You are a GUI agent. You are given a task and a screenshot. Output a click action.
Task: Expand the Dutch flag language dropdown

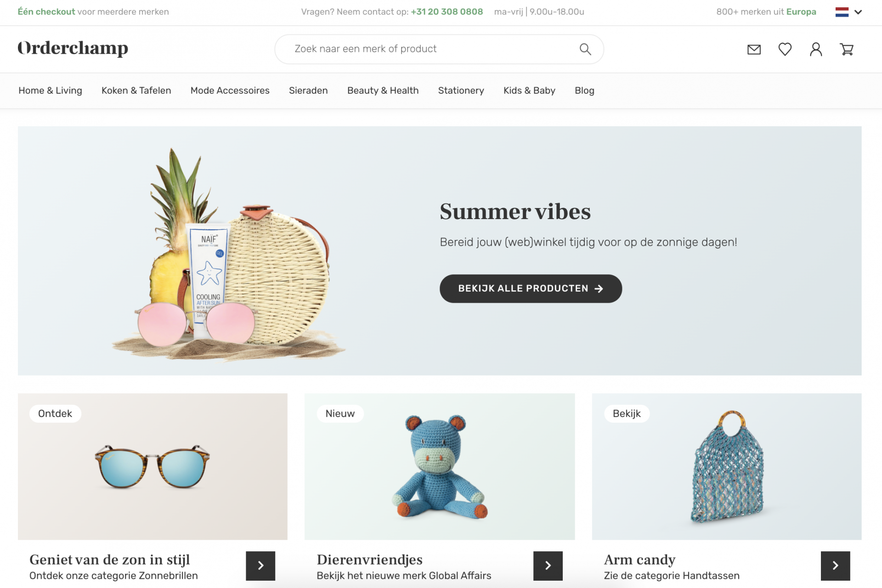pos(848,12)
